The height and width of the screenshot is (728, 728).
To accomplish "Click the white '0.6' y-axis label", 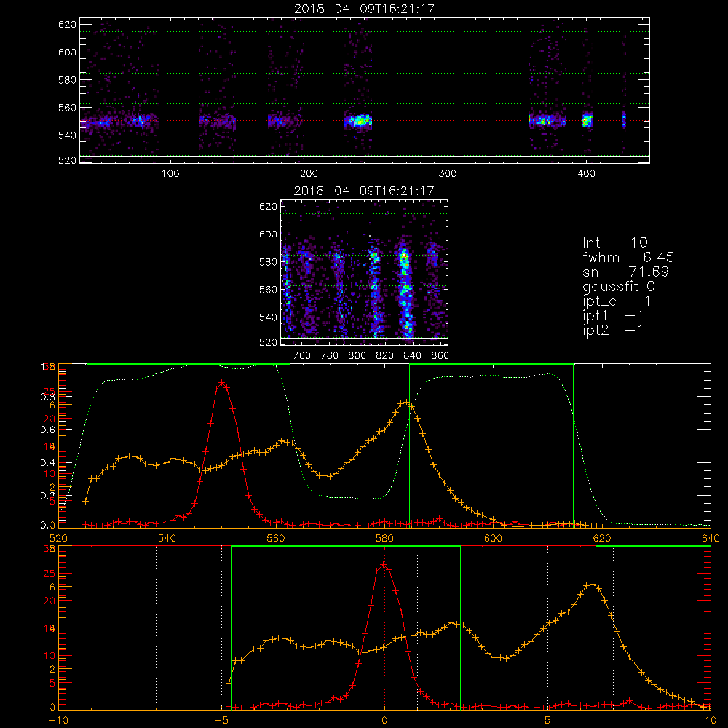I will click(47, 430).
